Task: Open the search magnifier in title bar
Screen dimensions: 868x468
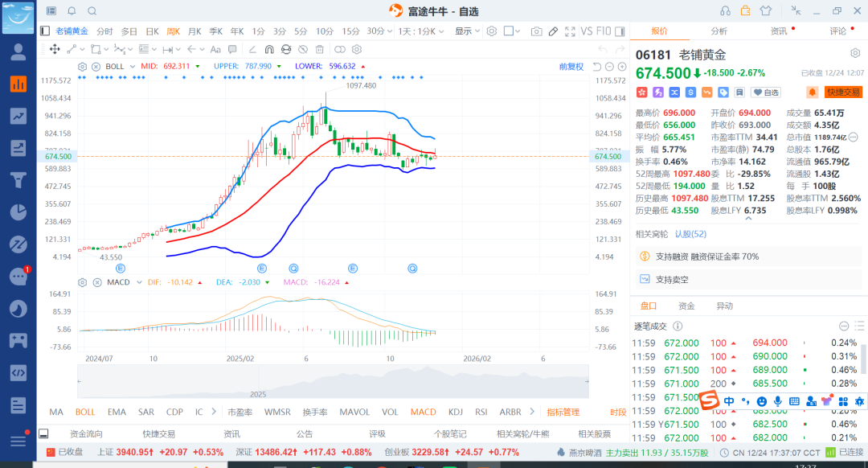Action: [x=92, y=11]
